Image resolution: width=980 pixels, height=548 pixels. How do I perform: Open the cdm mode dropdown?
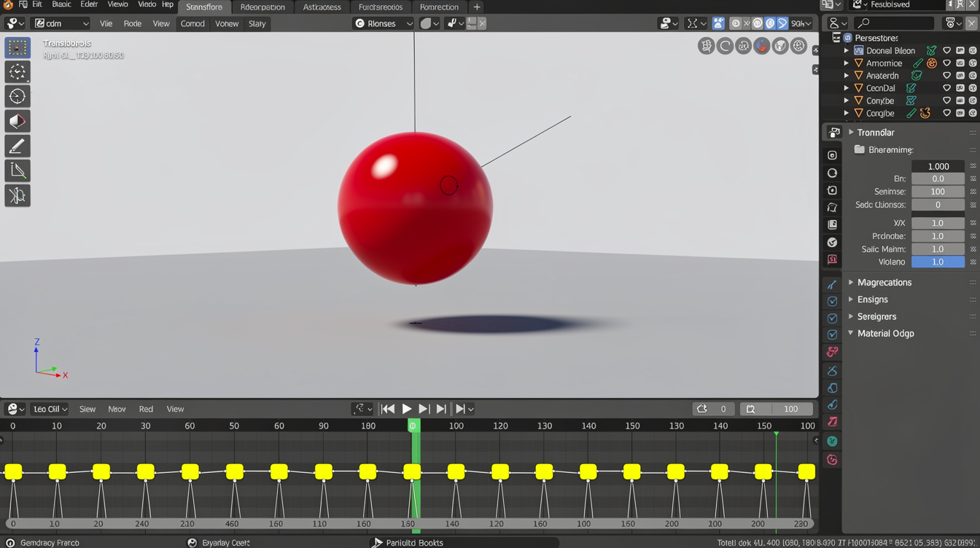click(x=61, y=23)
